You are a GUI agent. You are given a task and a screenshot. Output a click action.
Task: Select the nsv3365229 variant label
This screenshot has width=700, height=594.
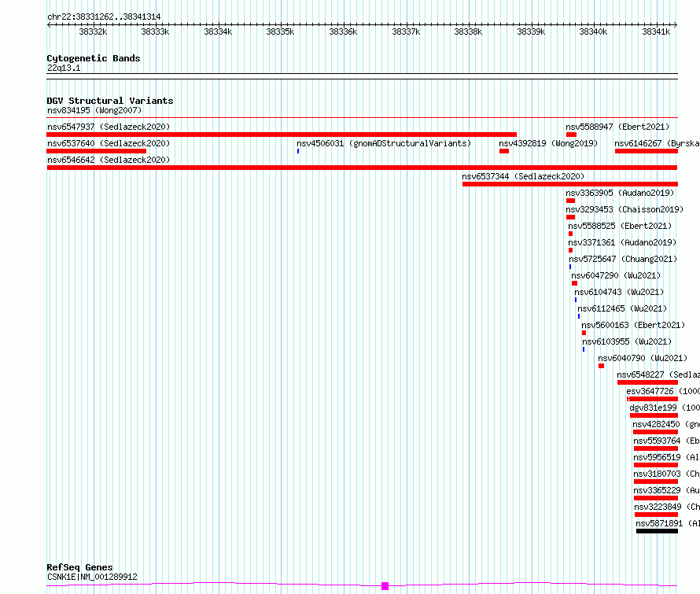(x=666, y=490)
